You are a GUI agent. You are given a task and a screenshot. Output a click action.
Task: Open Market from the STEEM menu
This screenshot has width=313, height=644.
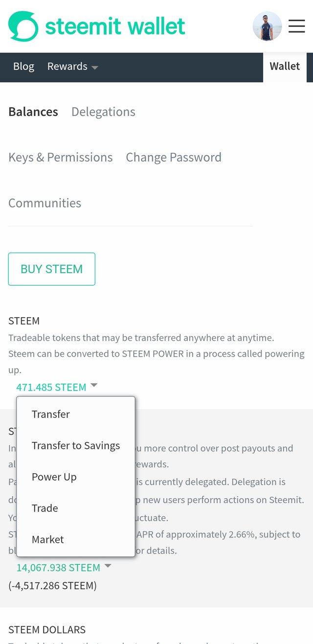coord(48,539)
